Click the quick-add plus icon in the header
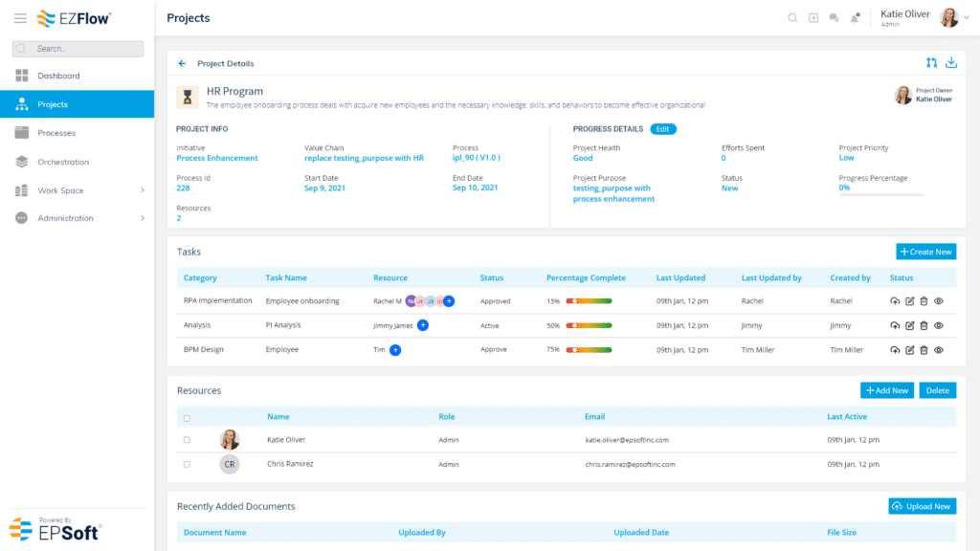This screenshot has width=980, height=551. pyautogui.click(x=813, y=17)
